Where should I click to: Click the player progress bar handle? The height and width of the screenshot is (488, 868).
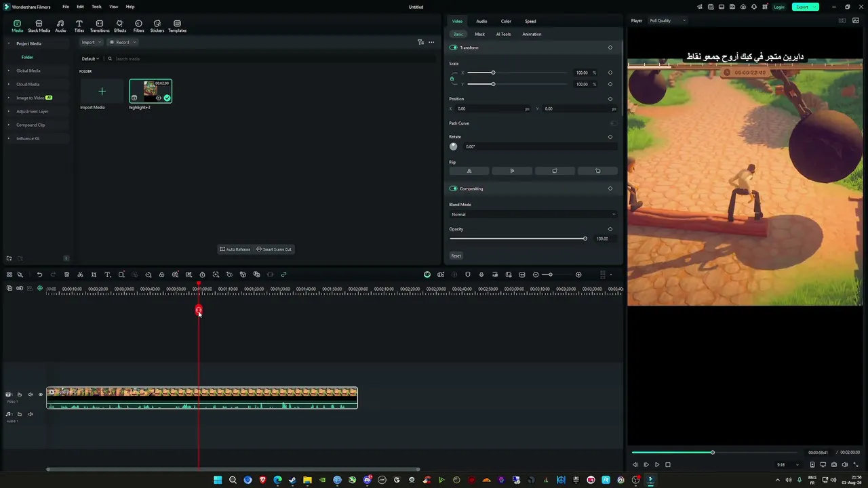[x=712, y=452]
